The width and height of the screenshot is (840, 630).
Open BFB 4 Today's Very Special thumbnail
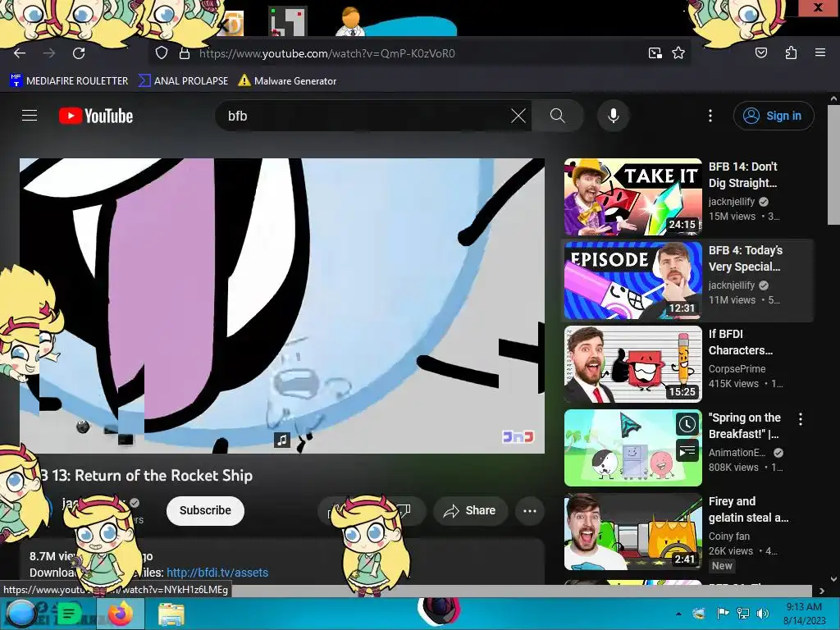pyautogui.click(x=633, y=281)
